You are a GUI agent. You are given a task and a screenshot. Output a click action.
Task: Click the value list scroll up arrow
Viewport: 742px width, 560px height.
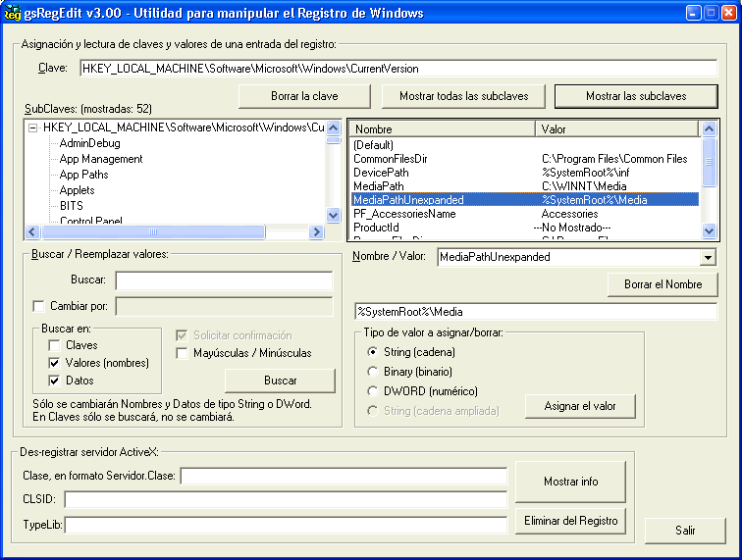[709, 128]
